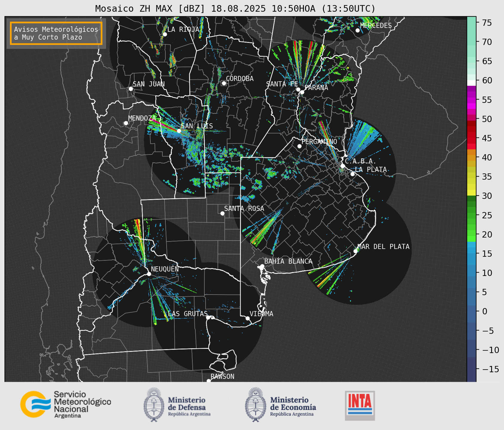Screen dimensions: 504x430
Task: Click the Servicio Meteorológico Nacional logo
Action: pos(65,404)
